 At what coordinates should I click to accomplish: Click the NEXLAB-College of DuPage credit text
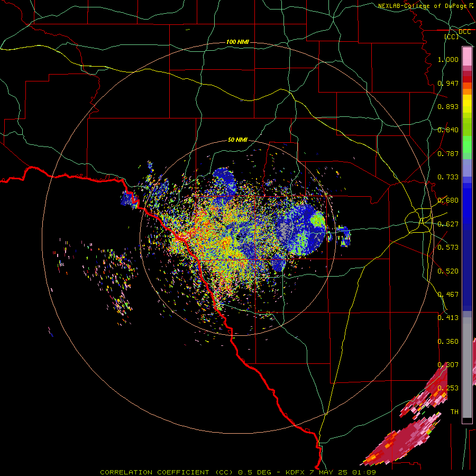click(x=422, y=6)
